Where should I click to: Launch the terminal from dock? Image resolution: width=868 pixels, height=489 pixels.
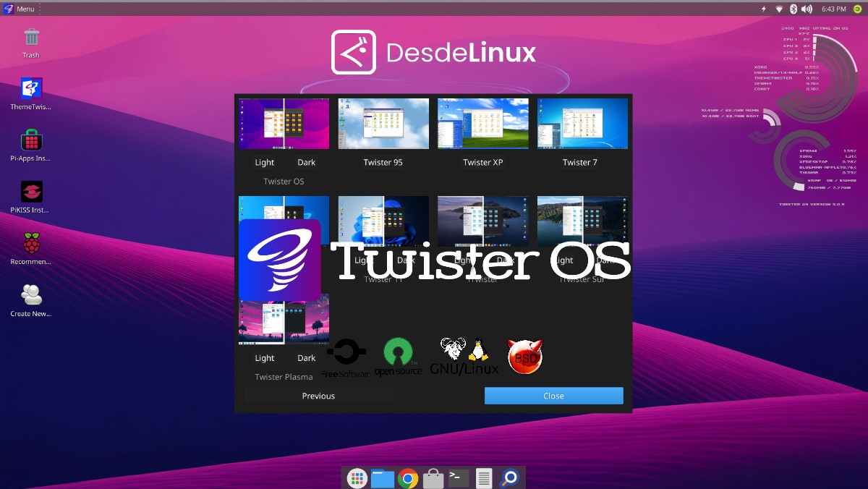pyautogui.click(x=459, y=477)
